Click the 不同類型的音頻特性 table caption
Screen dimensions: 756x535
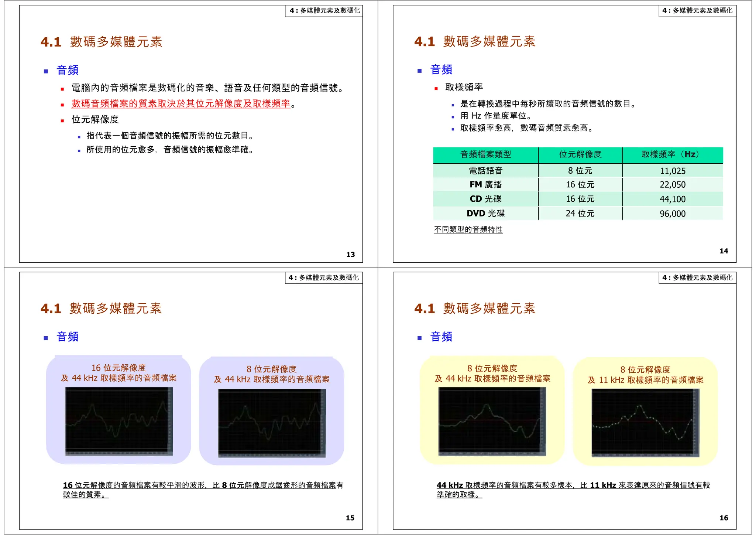(x=468, y=229)
